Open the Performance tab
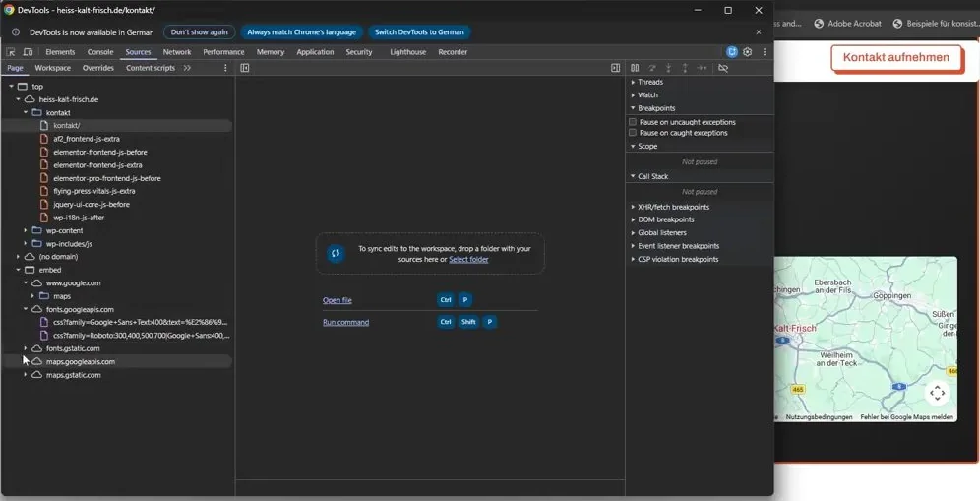 click(x=223, y=52)
